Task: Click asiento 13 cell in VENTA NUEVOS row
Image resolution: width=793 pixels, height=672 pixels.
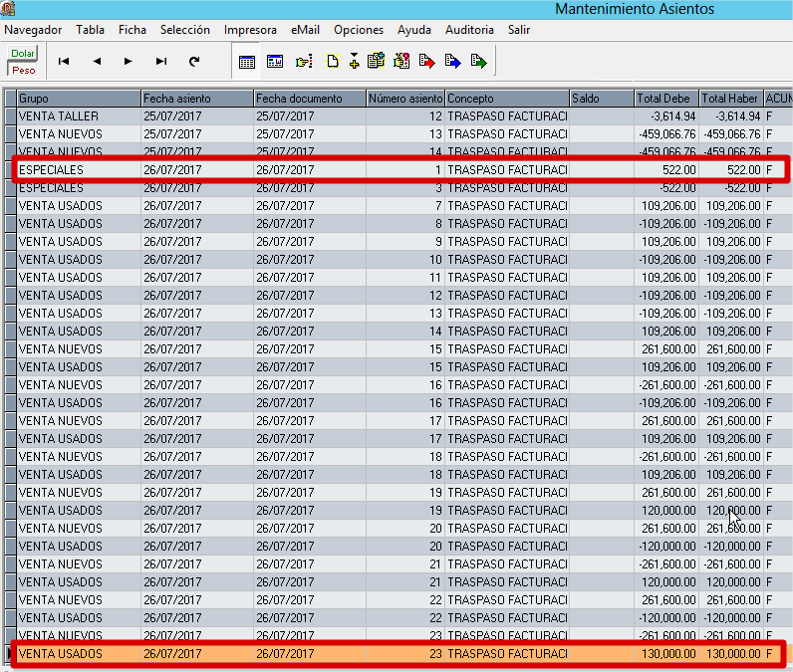Action: point(405,133)
